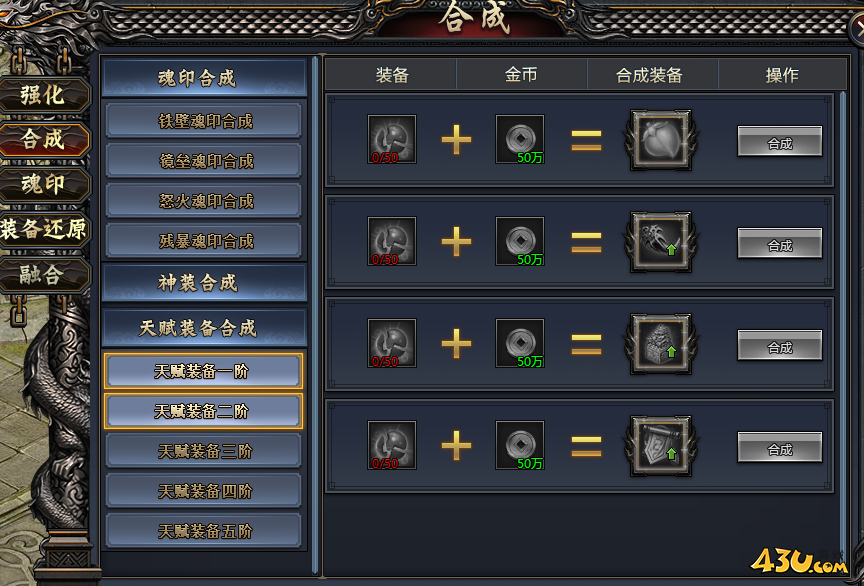Collapse the 天赋装备合成 category header
The image size is (864, 586).
tap(204, 328)
